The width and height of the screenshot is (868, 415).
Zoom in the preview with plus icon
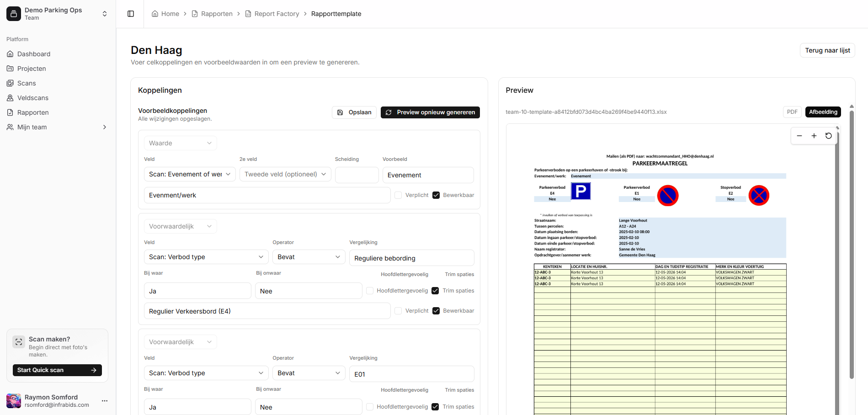814,136
